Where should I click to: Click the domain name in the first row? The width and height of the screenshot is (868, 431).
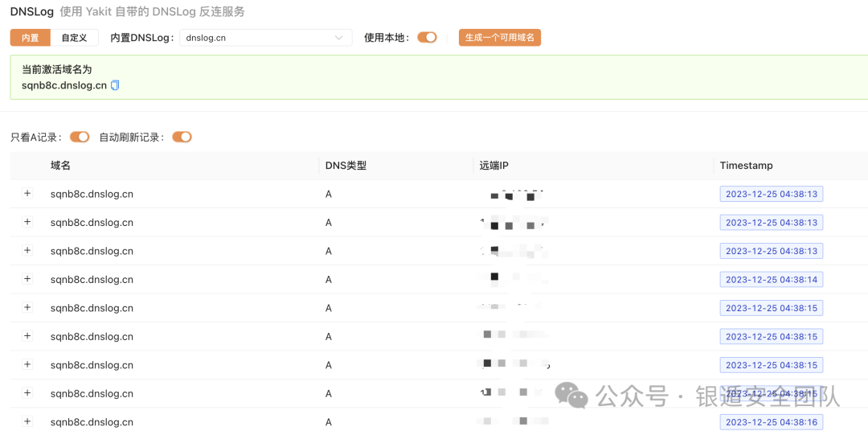click(92, 194)
